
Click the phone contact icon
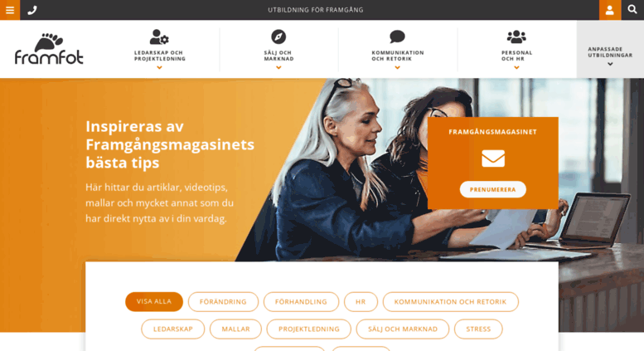point(32,10)
